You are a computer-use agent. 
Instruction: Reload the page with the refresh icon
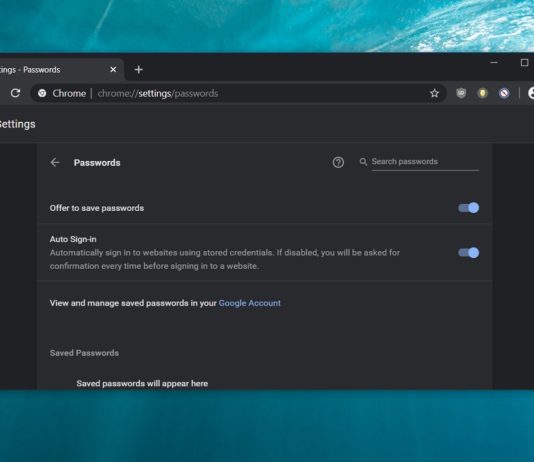pyautogui.click(x=15, y=93)
